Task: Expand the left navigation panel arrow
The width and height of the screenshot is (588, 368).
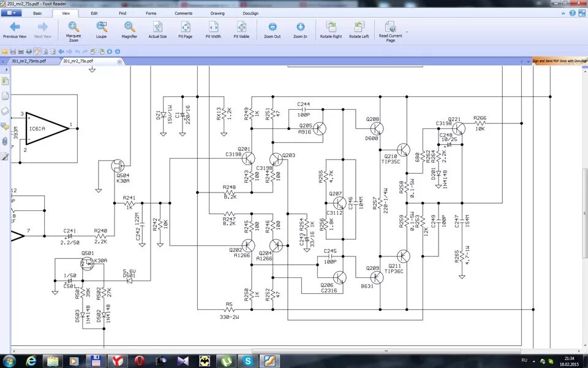Action: pyautogui.click(x=6, y=69)
